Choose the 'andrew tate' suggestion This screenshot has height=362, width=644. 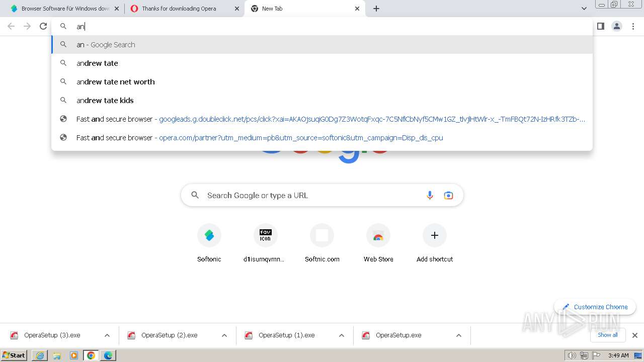322,63
